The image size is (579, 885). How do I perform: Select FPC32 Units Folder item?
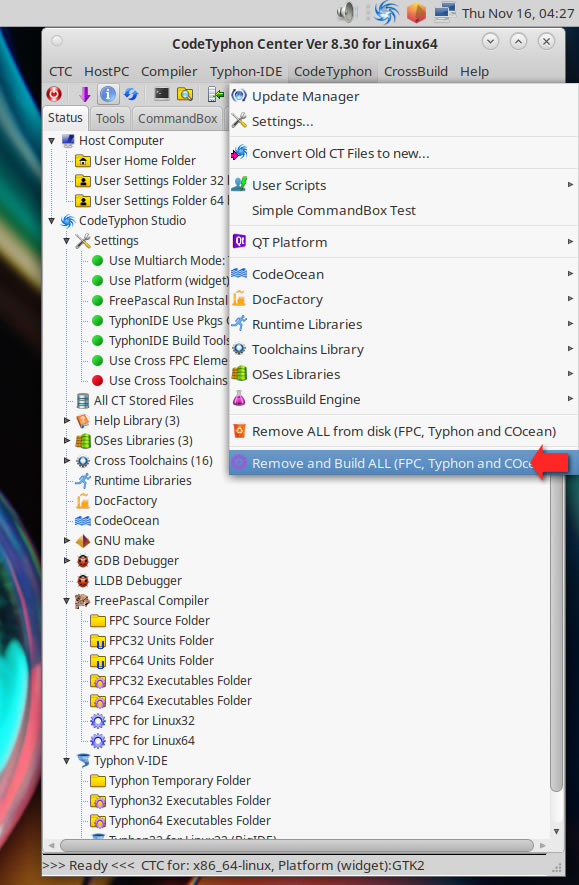coord(152,641)
